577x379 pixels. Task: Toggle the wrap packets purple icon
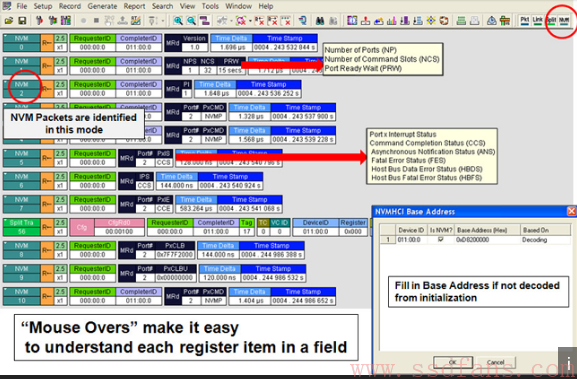204,20
